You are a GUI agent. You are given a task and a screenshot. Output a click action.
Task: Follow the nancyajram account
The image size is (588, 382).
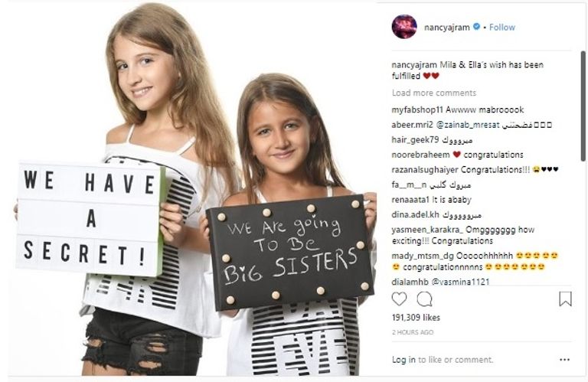pyautogui.click(x=502, y=28)
